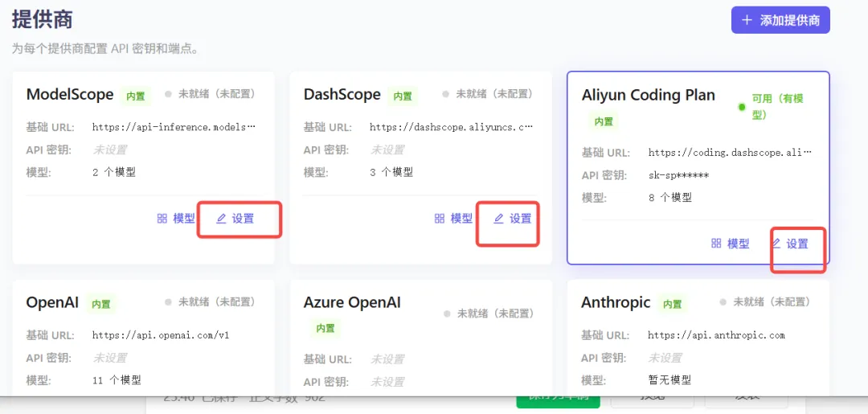
Task: Click the 未就绪 status on Anthropic
Action: [x=767, y=302]
